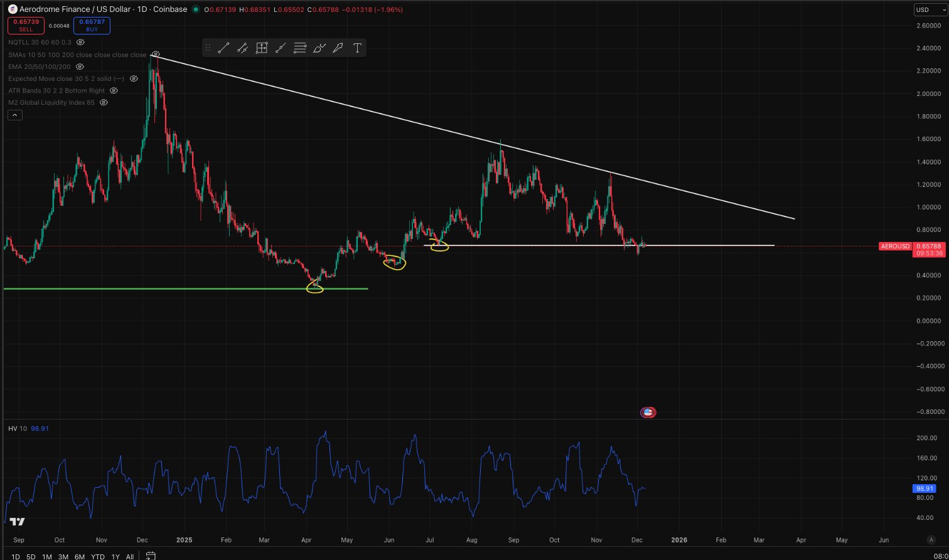Grab the floating toolbar drag handle
This screenshot has width=949, height=560.
[x=208, y=48]
